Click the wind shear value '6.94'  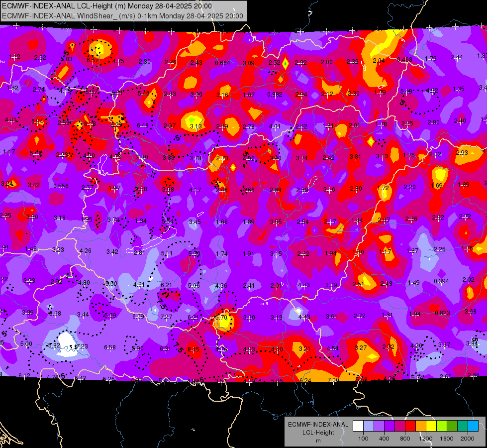[x=37, y=121]
